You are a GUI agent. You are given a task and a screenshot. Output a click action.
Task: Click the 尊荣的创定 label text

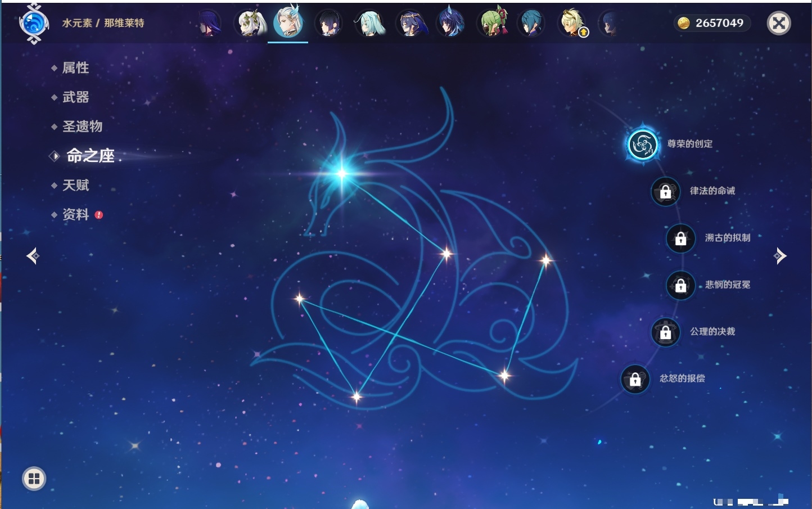tap(690, 144)
